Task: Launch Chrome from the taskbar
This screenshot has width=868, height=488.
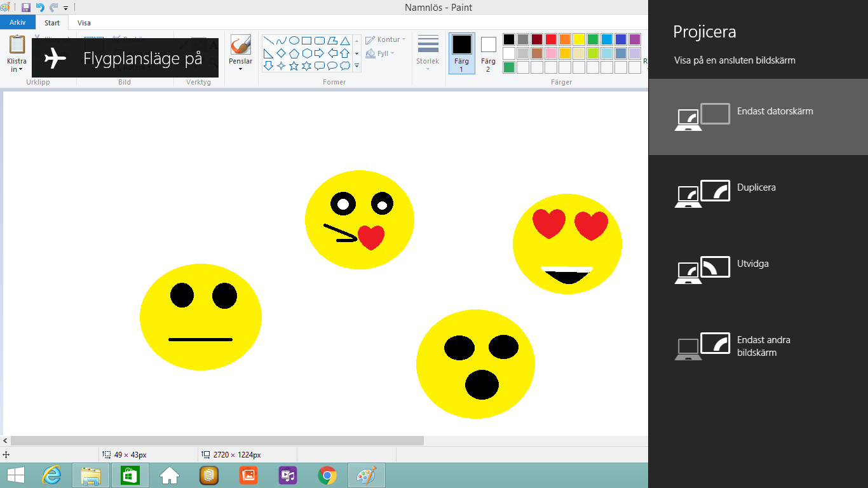Action: point(327,475)
